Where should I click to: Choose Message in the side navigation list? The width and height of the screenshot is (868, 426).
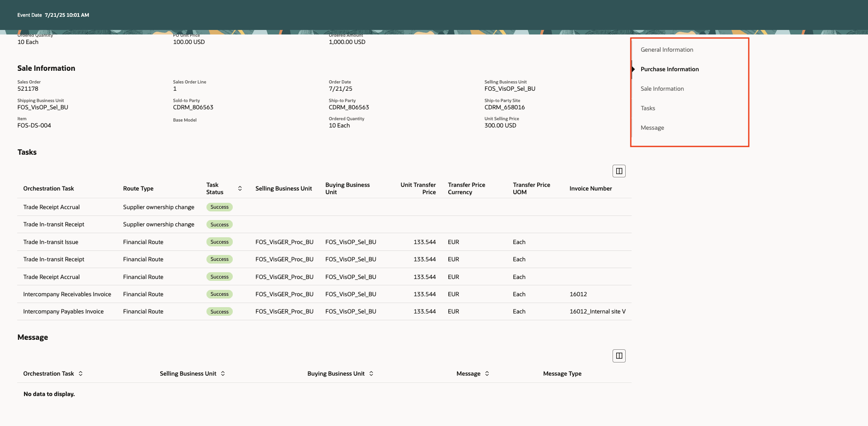(x=652, y=128)
